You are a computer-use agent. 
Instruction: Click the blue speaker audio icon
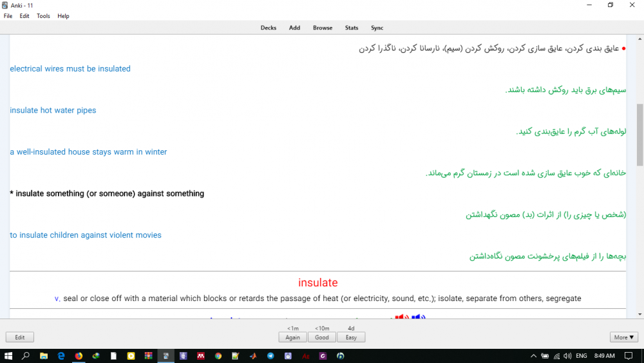pos(418,317)
